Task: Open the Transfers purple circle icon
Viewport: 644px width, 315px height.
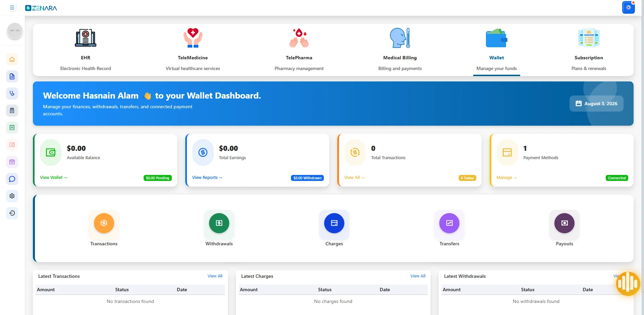Action: click(x=449, y=223)
